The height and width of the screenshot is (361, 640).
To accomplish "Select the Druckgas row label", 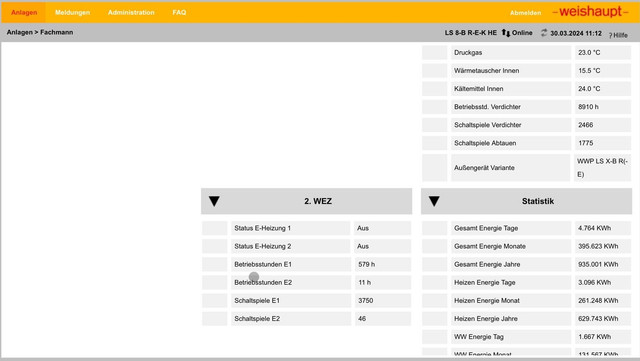I will (468, 53).
